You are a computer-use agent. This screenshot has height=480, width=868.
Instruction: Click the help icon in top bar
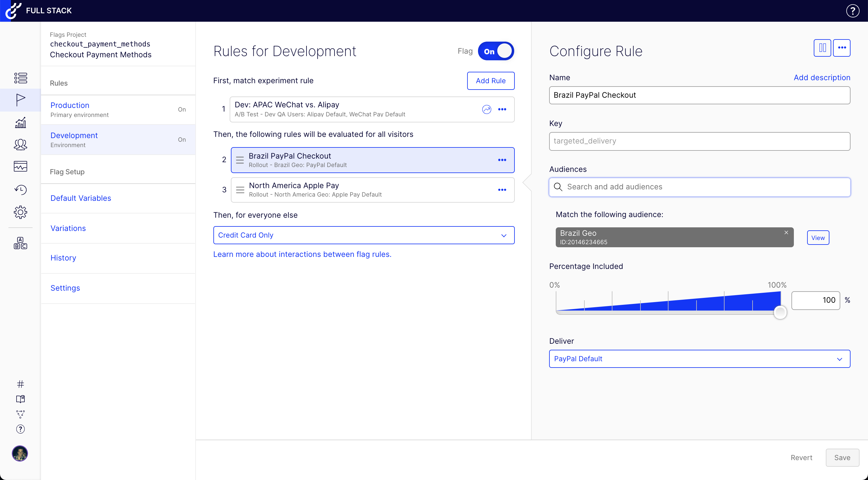coord(853,11)
